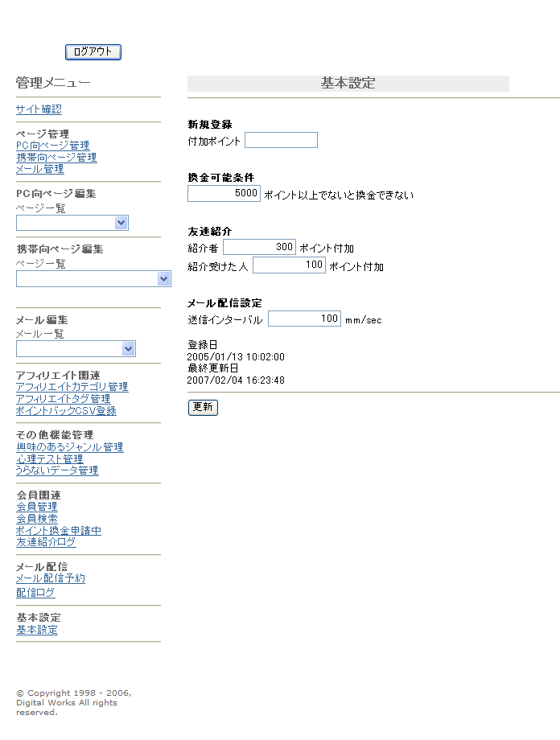Click the メール配信設定 section heading
The image size is (560, 740).
[224, 303]
